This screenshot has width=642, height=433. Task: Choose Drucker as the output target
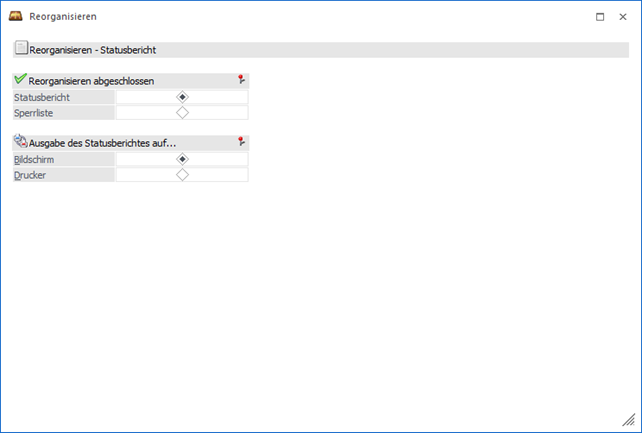tap(182, 174)
